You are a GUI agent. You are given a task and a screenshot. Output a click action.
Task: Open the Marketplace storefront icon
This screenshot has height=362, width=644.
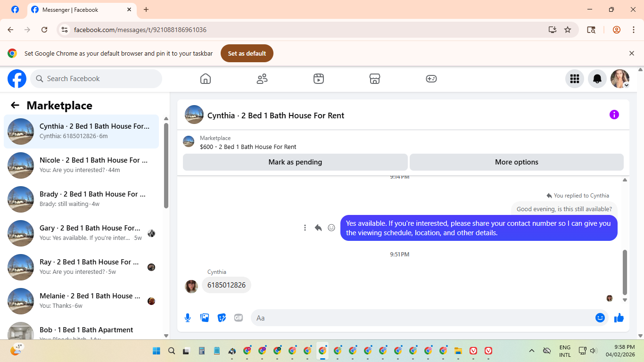pyautogui.click(x=375, y=79)
